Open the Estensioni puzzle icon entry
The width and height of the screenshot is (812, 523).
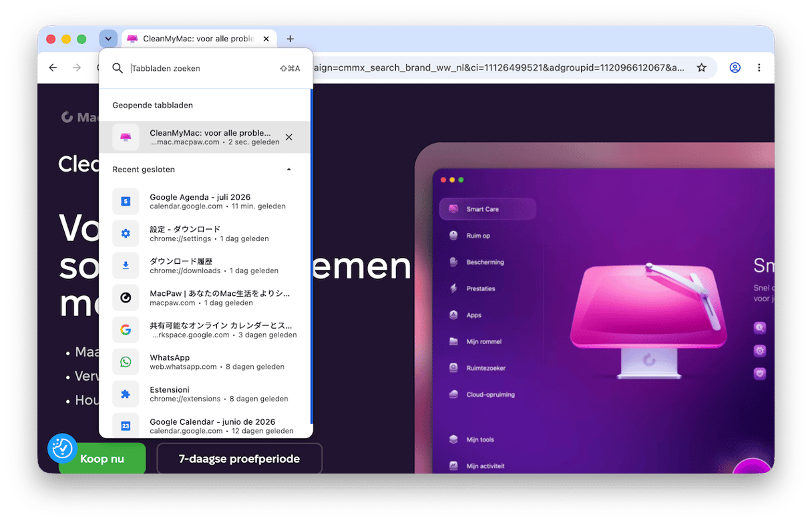(x=204, y=393)
